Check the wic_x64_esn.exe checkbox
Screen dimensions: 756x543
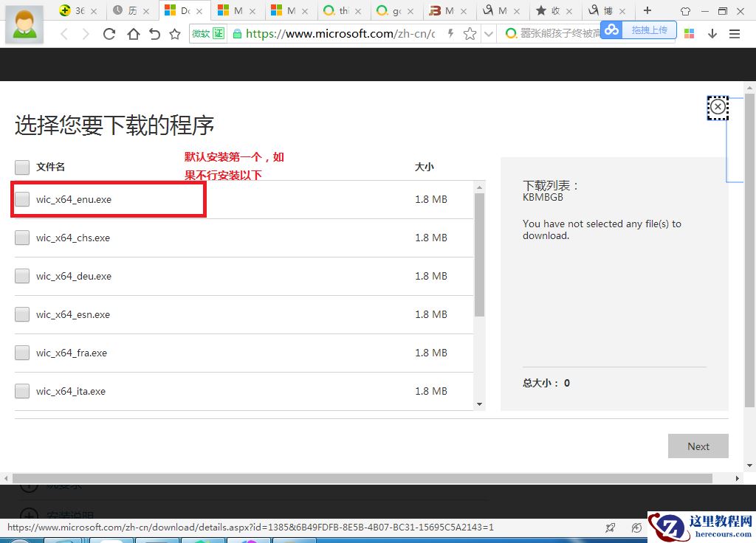coord(22,314)
